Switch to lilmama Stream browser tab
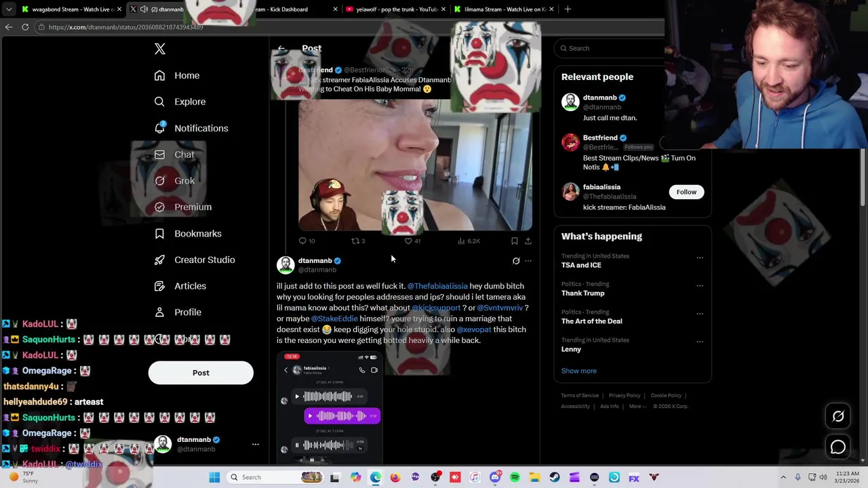The width and height of the screenshot is (868, 488). pyautogui.click(x=502, y=9)
